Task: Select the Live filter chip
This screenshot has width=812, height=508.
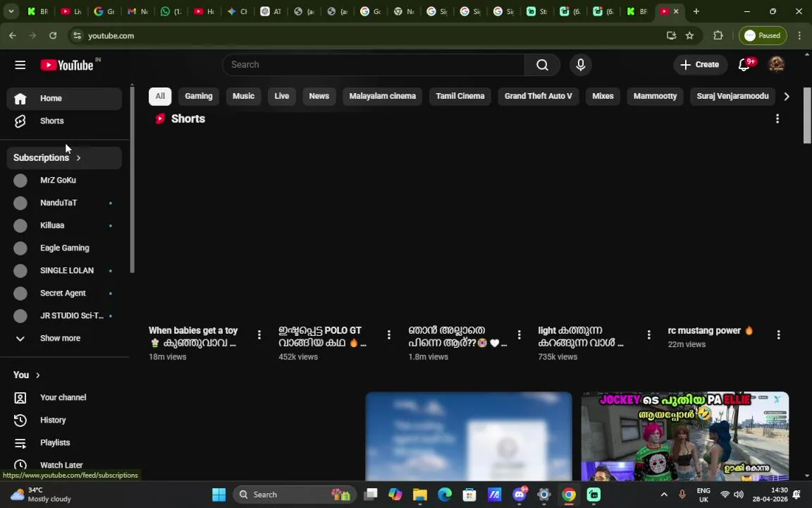Action: click(282, 96)
